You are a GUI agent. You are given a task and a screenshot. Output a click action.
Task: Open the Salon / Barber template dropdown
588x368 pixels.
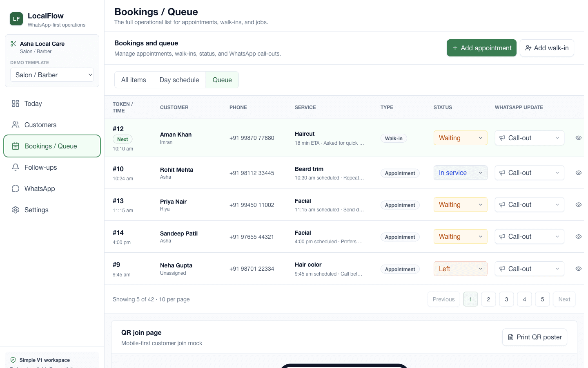(x=52, y=75)
